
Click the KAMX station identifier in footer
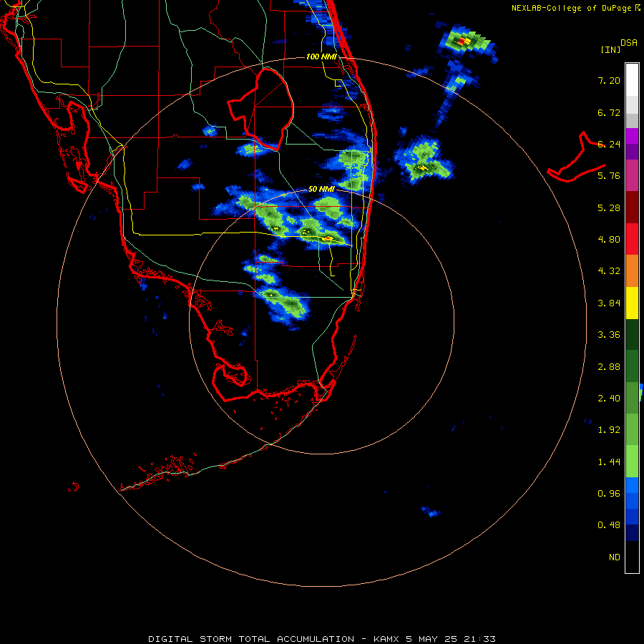pyautogui.click(x=386, y=639)
